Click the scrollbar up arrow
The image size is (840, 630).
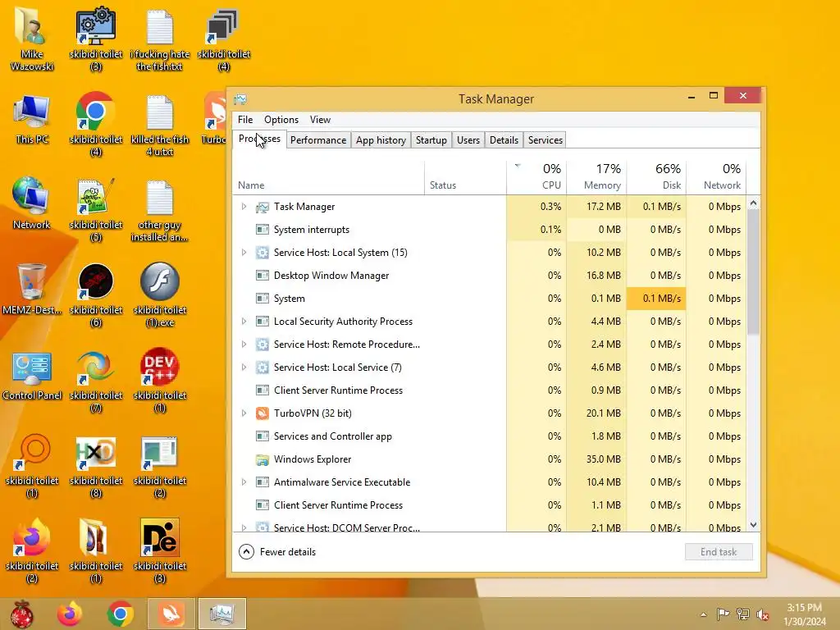pos(753,203)
